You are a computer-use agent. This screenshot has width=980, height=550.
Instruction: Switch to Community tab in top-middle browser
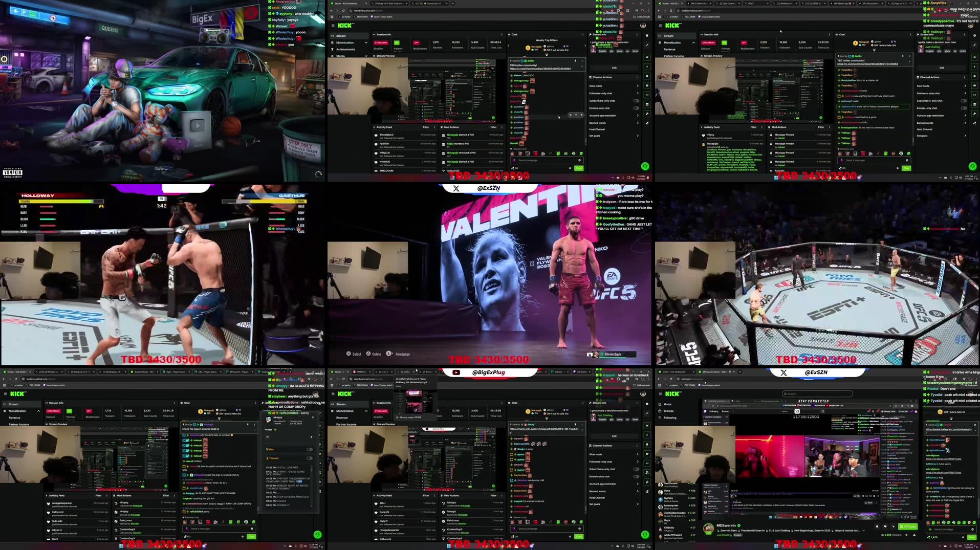pos(430,4)
